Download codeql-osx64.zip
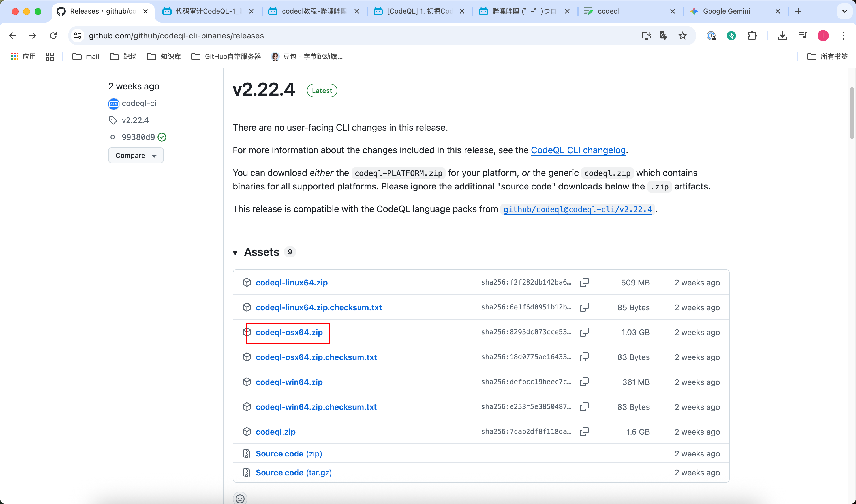Viewport: 856px width, 504px height. coord(289,332)
